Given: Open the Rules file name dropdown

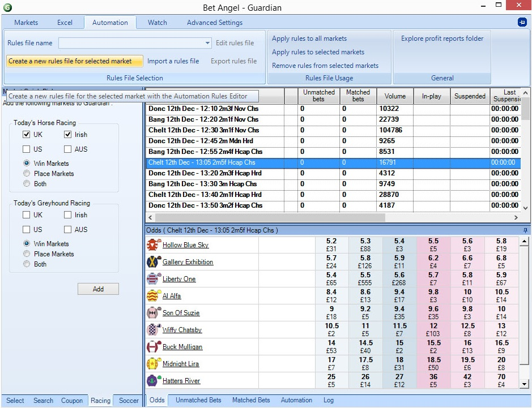Looking at the screenshot, I should click(x=207, y=43).
